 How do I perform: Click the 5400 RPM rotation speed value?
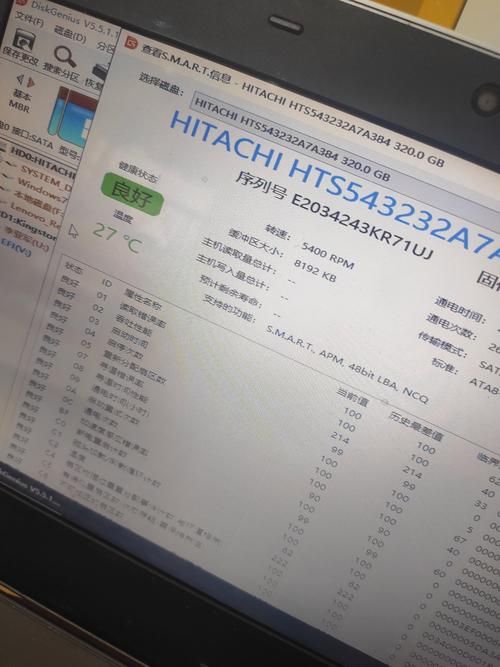(328, 256)
